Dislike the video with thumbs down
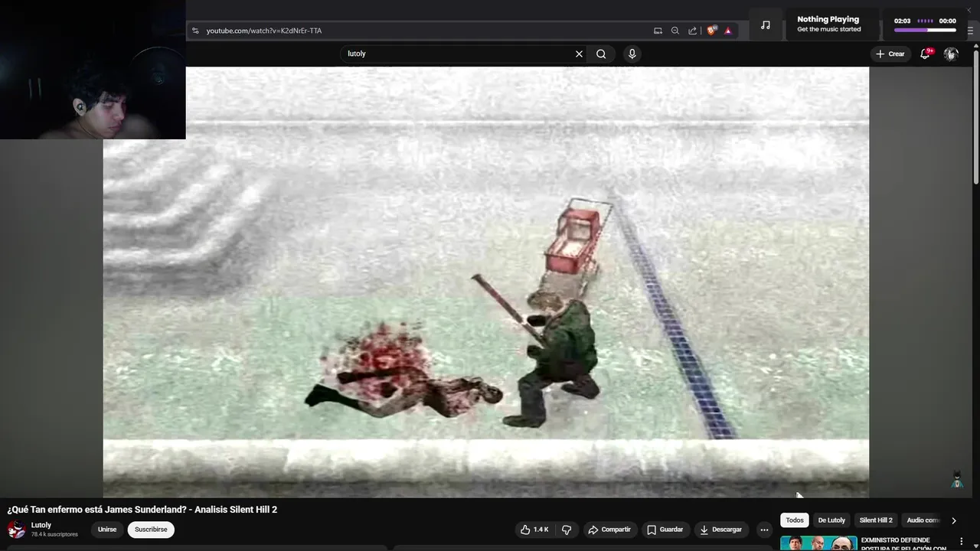980x551 pixels. [567, 530]
